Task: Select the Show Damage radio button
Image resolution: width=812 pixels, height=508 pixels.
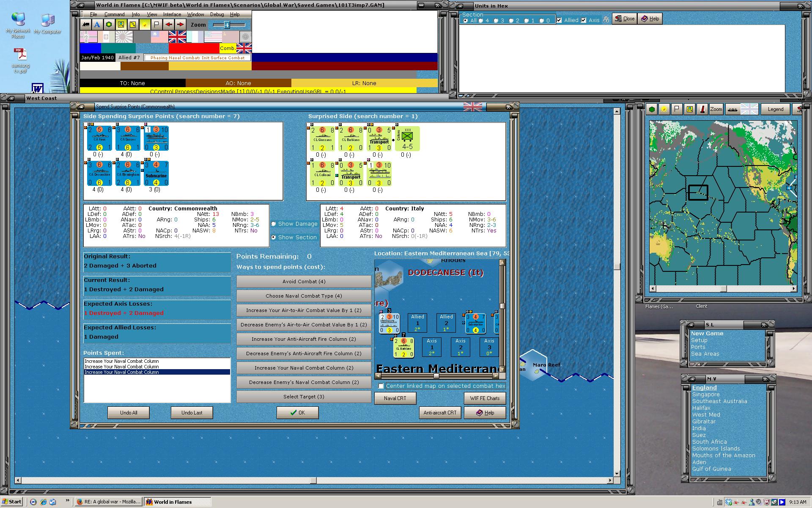Action: pos(274,224)
